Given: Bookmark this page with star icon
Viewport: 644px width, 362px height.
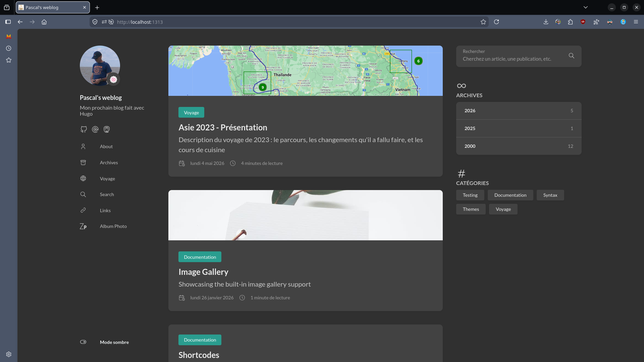Looking at the screenshot, I should pos(483,22).
